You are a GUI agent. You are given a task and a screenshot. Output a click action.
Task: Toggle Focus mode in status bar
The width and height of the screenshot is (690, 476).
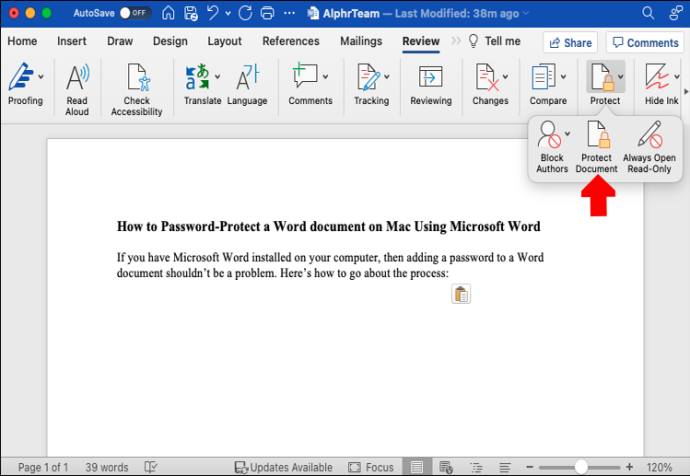point(371,467)
